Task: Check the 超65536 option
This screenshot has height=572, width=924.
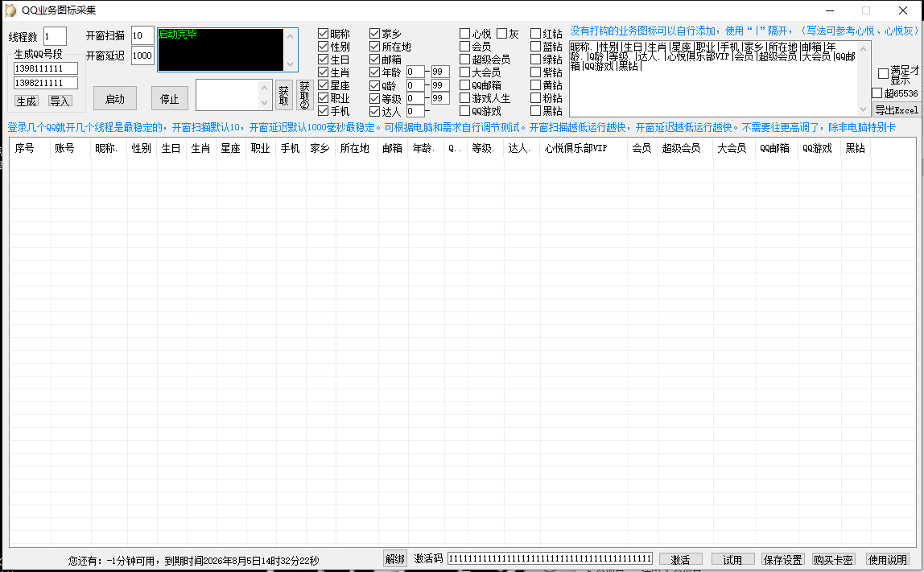Action: point(877,93)
